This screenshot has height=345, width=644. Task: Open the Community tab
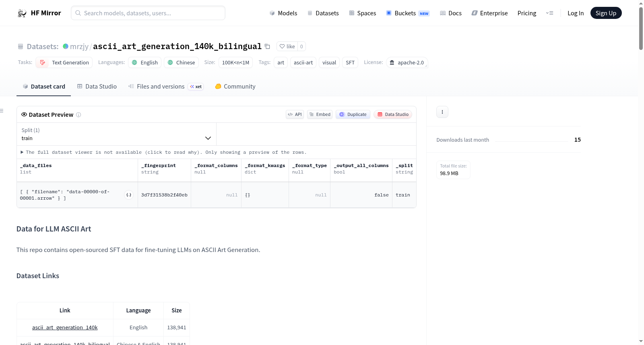tap(235, 87)
